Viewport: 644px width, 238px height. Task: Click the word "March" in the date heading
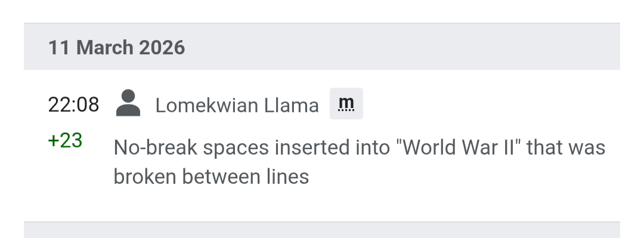tap(105, 47)
